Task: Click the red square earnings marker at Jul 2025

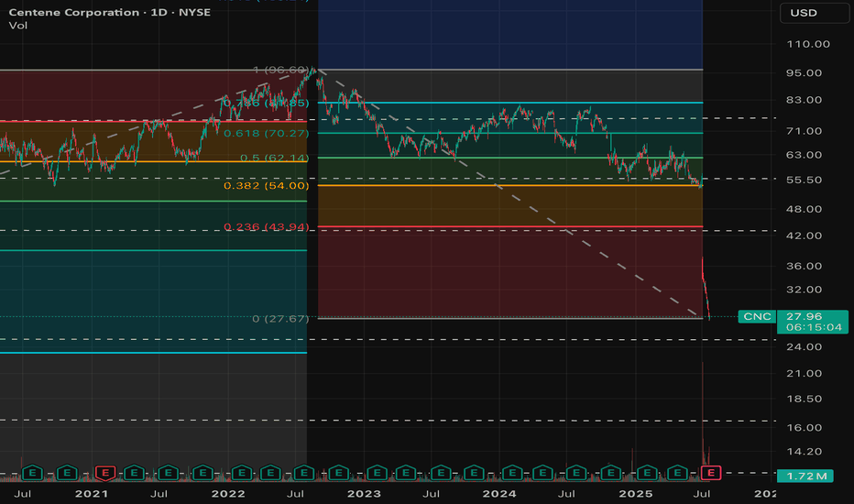Action: point(711,473)
